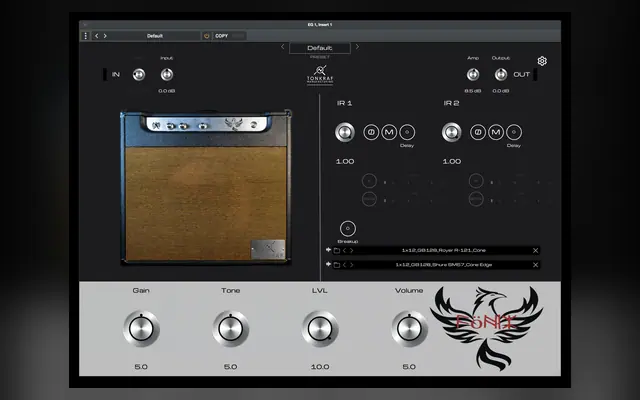Go to previous host preset arrow

(96, 36)
